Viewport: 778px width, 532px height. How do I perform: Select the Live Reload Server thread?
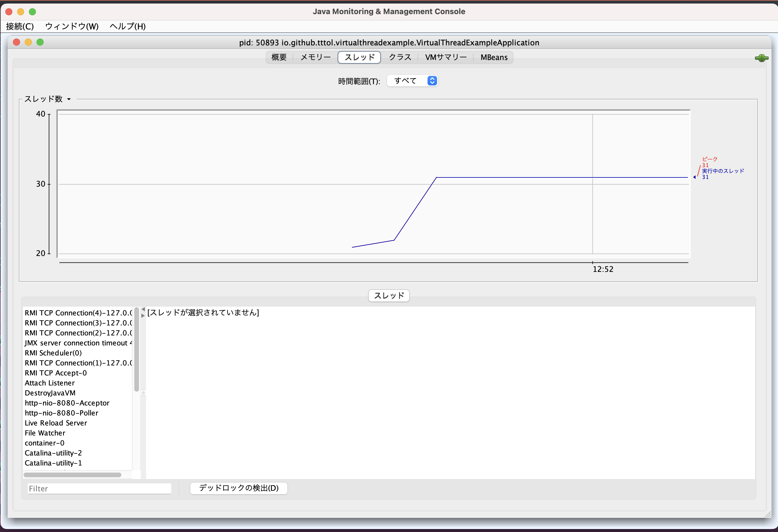tap(56, 423)
